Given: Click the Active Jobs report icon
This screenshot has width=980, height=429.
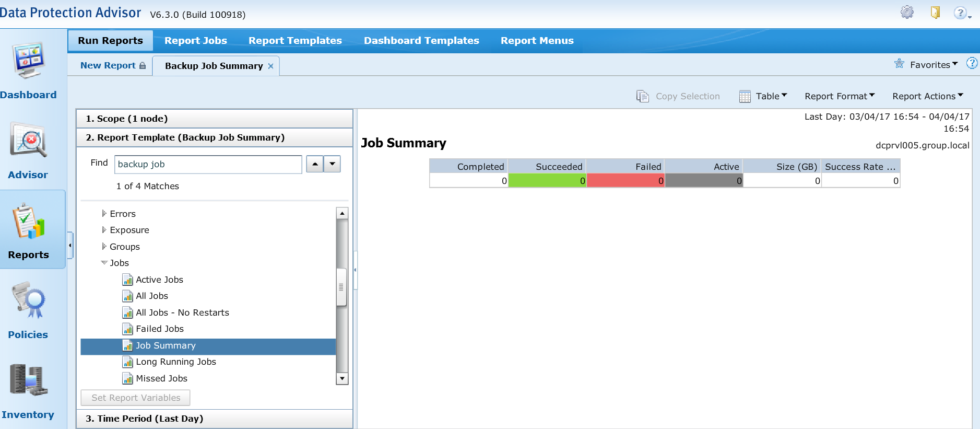Looking at the screenshot, I should point(127,280).
